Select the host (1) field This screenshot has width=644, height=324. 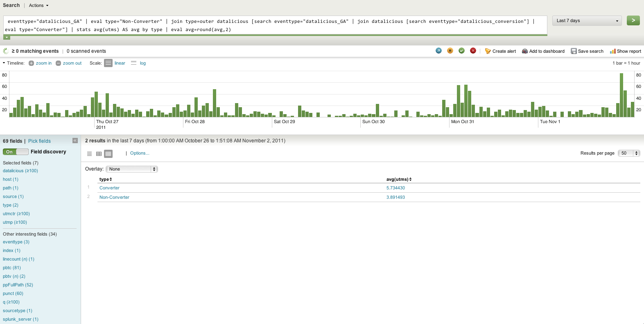pos(10,179)
